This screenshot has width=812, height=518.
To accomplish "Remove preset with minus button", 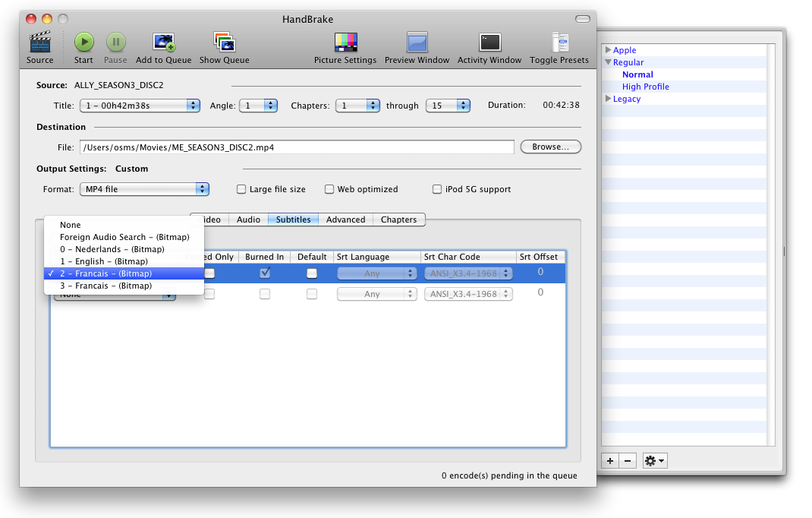I will 628,460.
